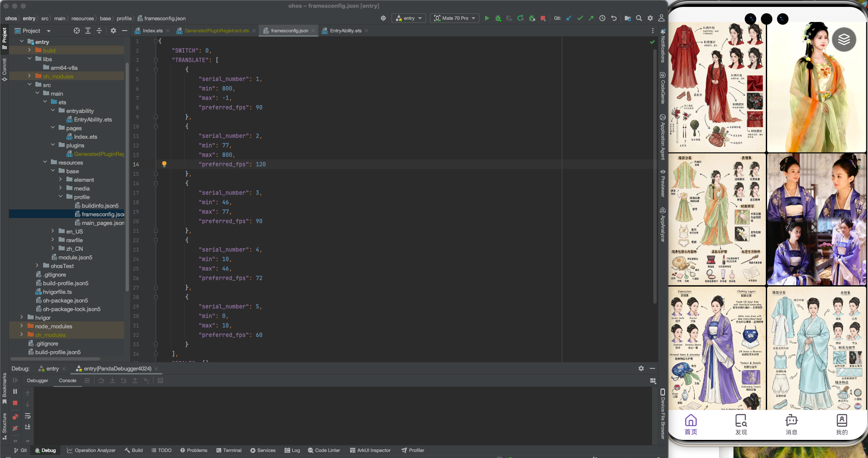Switch to GeneratedPluginRegistrant.ets tab
This screenshot has width=868, height=458.
tap(216, 31)
